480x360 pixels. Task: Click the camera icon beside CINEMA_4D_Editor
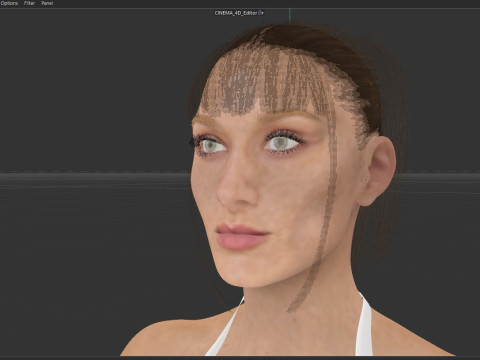[261, 13]
